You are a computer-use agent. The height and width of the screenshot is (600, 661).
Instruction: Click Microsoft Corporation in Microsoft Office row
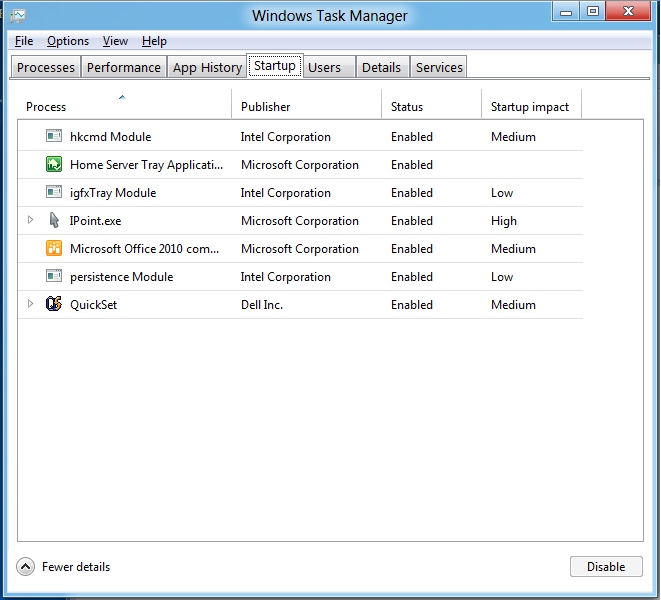pyautogui.click(x=300, y=249)
